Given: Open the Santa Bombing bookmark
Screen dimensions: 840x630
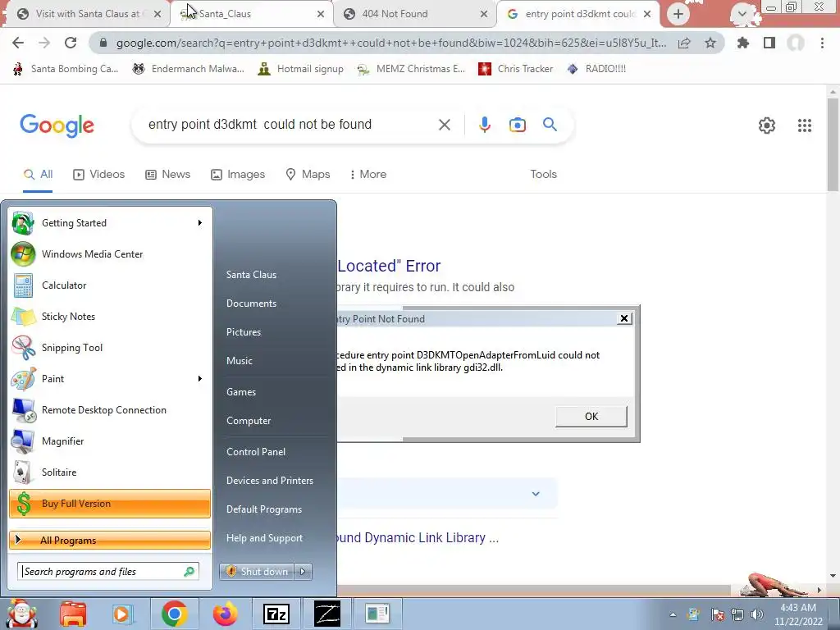Looking at the screenshot, I should [66, 69].
